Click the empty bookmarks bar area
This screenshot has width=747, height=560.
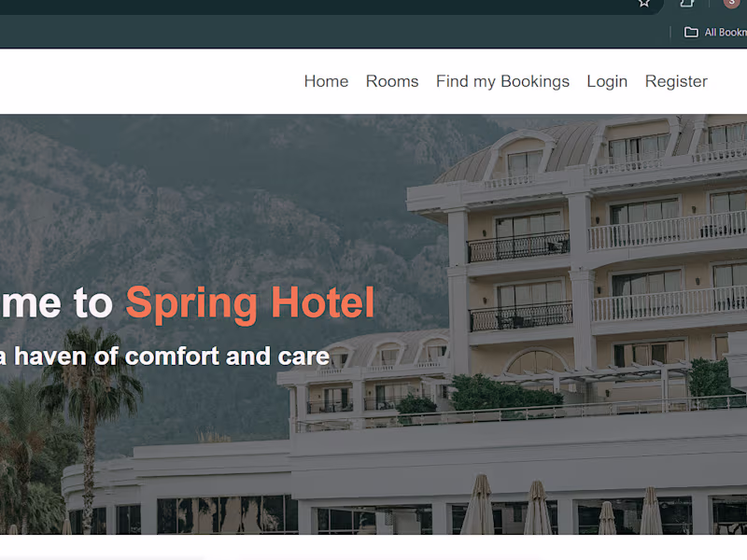333,32
